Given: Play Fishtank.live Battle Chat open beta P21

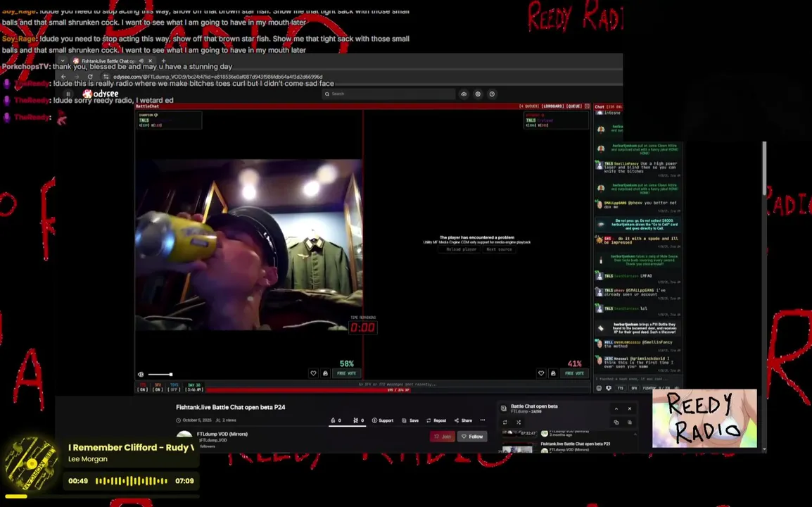Looking at the screenshot, I should pos(575,444).
